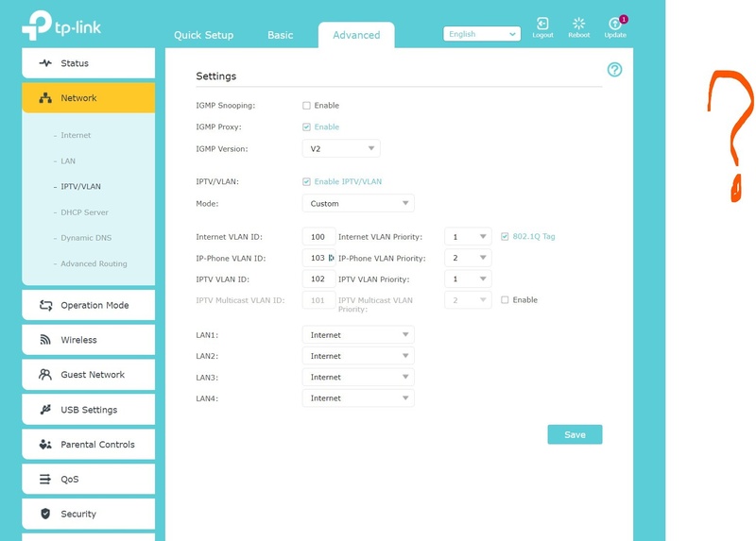The width and height of the screenshot is (756, 541).
Task: Click the QoS lines icon
Action: [44, 479]
